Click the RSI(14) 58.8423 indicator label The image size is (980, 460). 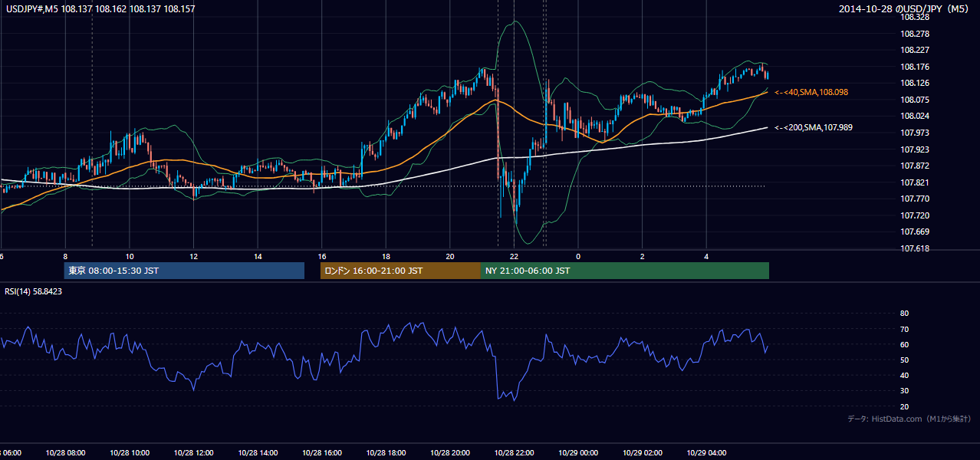pyautogui.click(x=34, y=291)
